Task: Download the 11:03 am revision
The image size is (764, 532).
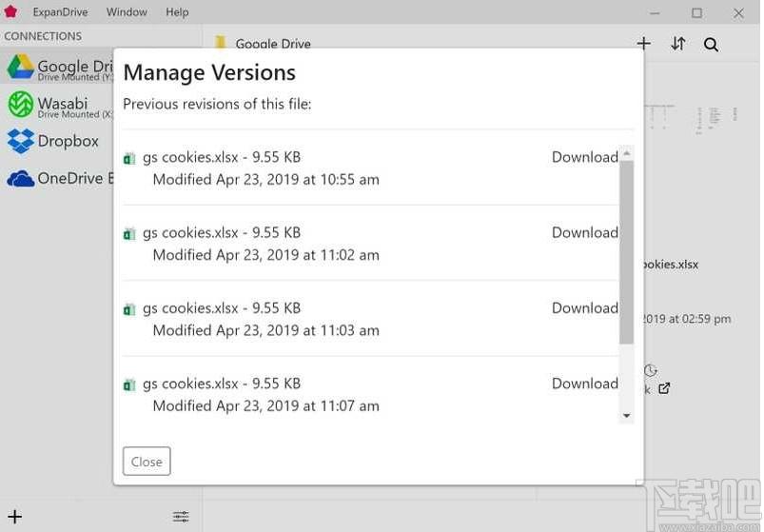Action: click(585, 308)
